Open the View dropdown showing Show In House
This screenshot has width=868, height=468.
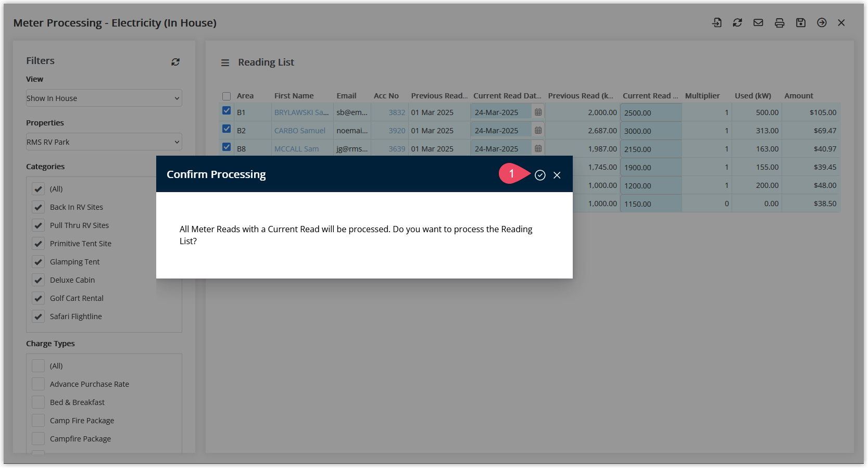point(104,98)
